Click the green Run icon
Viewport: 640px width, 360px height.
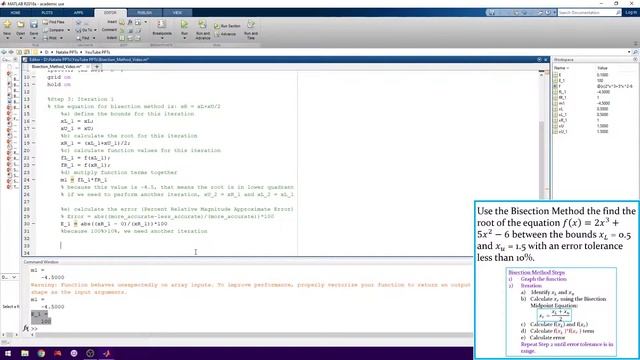click(184, 24)
